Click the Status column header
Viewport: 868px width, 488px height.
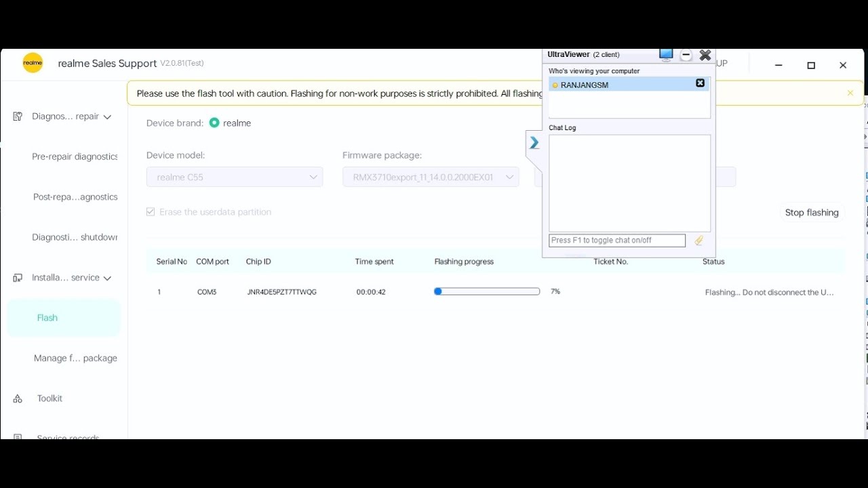[x=713, y=262]
